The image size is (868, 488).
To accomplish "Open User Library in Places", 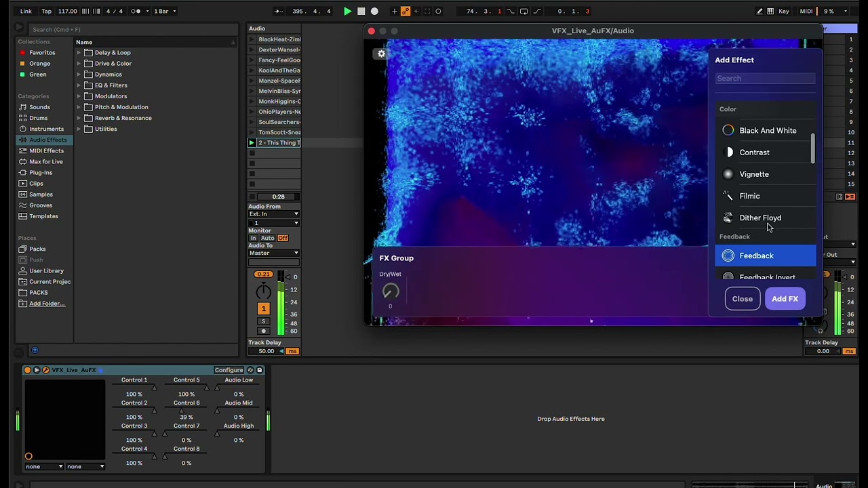I will click(46, 270).
